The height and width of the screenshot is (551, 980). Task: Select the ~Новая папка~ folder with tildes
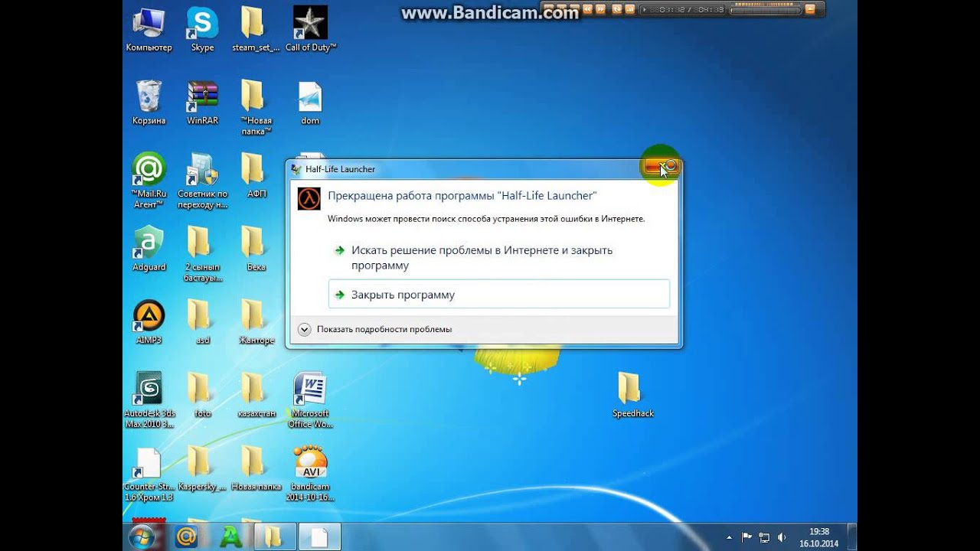(x=256, y=107)
